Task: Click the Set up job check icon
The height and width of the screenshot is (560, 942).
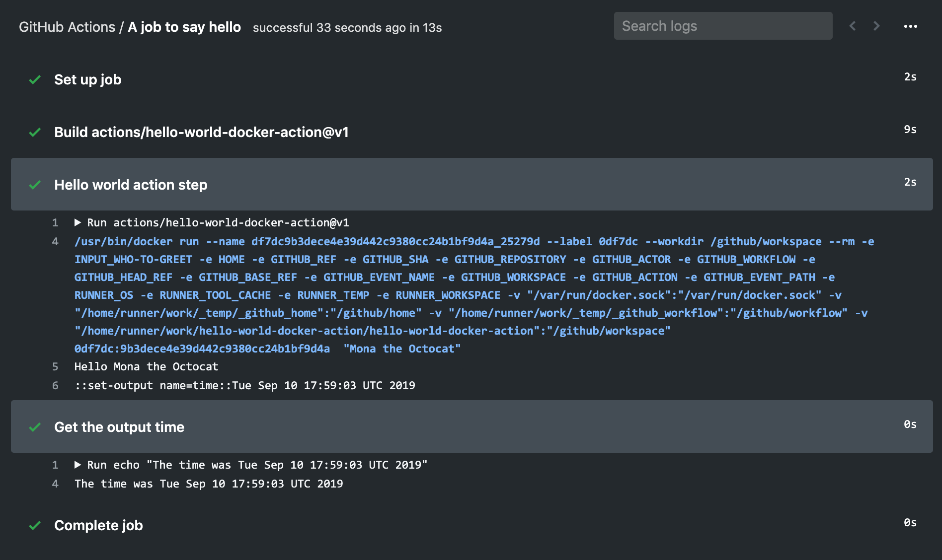Action: [x=35, y=79]
